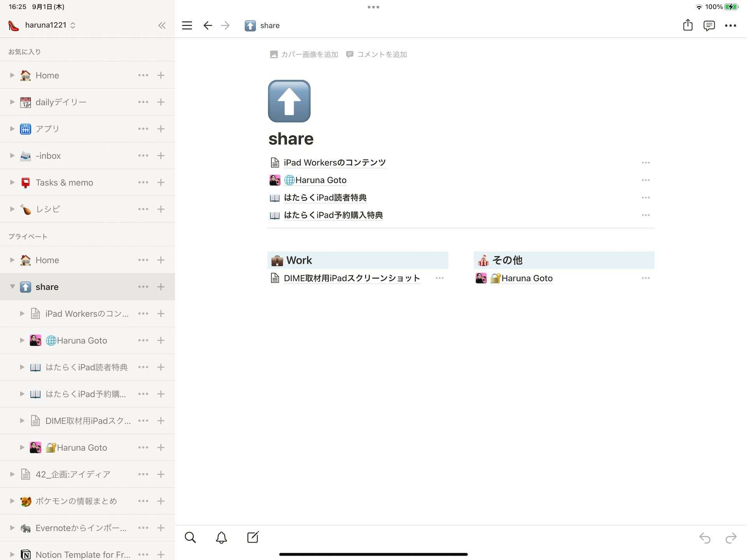Open the iPad Workersのコンテンツ page link
The image size is (747, 560).
pos(335,163)
